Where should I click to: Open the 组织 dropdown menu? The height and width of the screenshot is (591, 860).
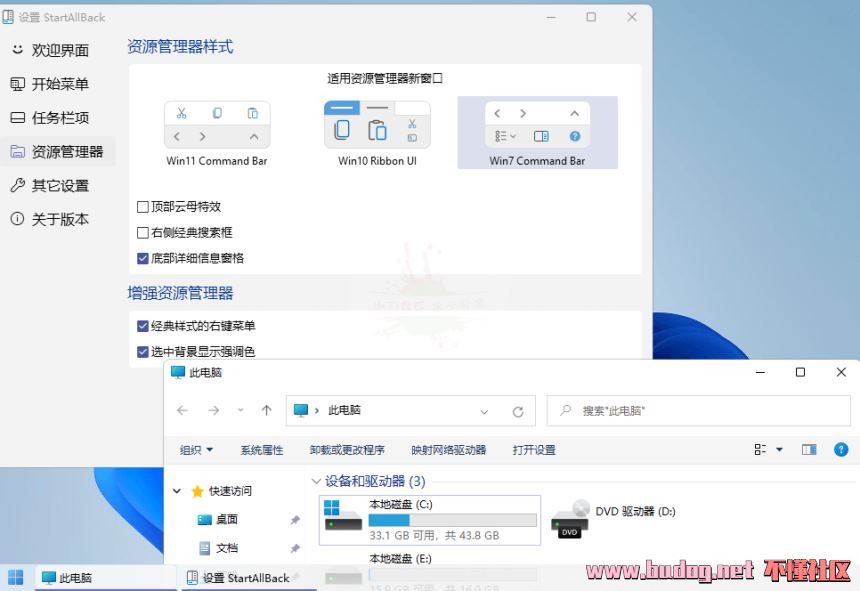coord(195,450)
